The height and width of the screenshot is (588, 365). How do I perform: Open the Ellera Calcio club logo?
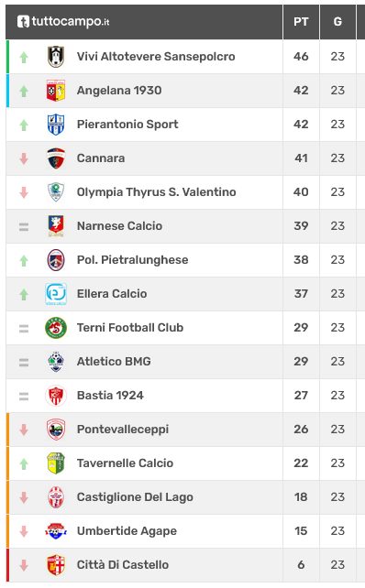pos(56,294)
